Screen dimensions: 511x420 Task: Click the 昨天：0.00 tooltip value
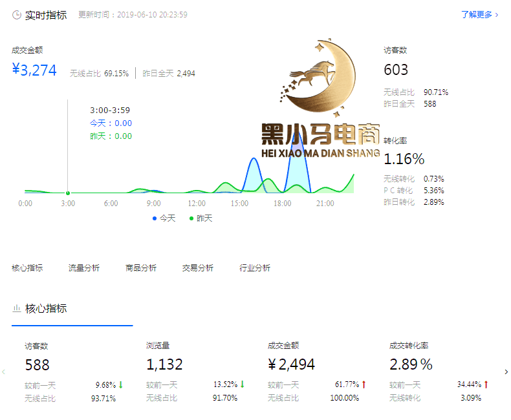tap(111, 136)
